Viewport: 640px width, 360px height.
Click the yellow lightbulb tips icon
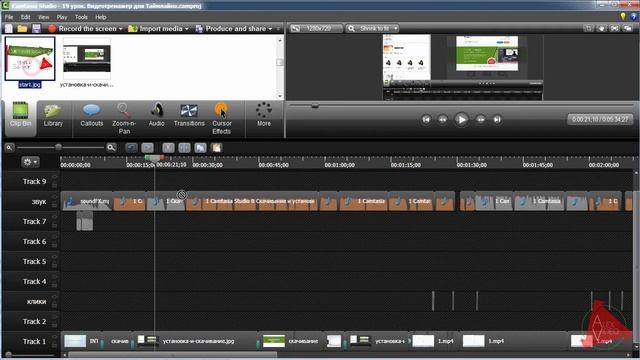pos(623,16)
